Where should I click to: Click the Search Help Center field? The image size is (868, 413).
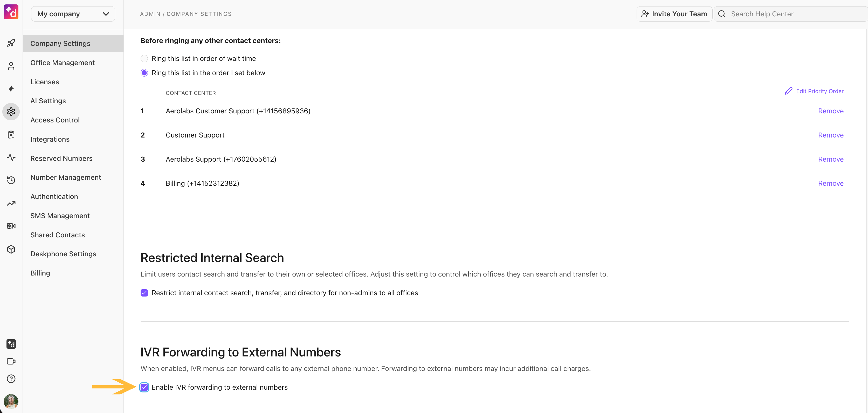[790, 14]
